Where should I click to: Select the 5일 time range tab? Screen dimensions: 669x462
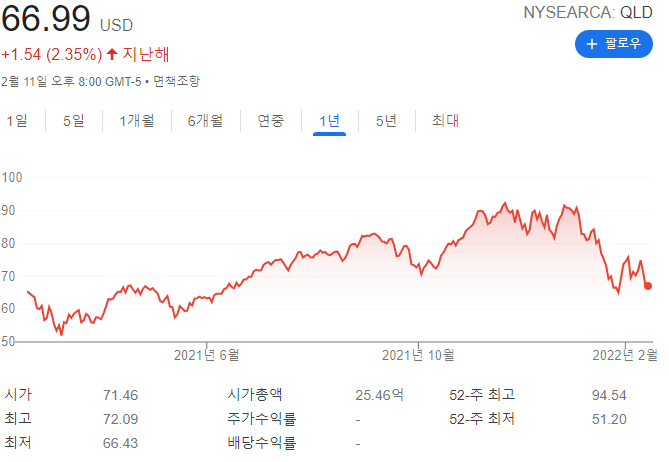tap(74, 121)
